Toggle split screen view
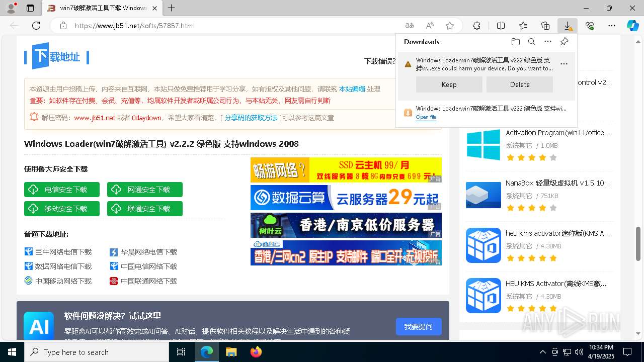The image size is (644, 362). tap(501, 26)
